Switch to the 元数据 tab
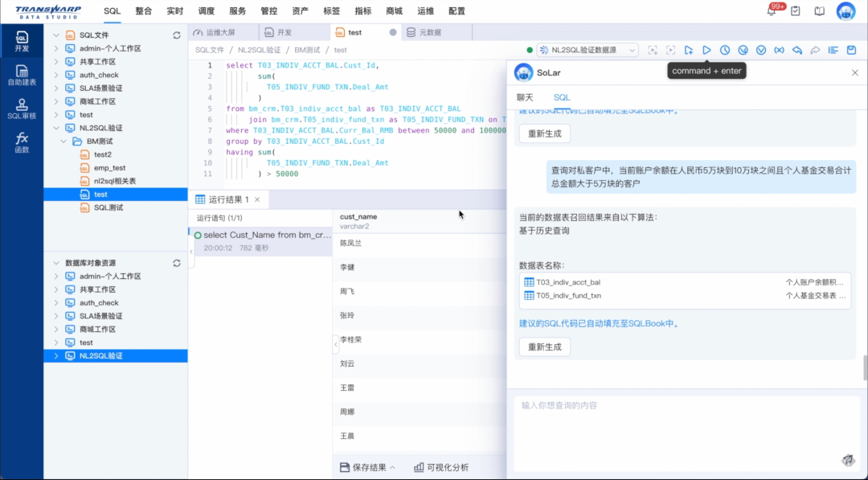868x480 pixels. tap(436, 32)
